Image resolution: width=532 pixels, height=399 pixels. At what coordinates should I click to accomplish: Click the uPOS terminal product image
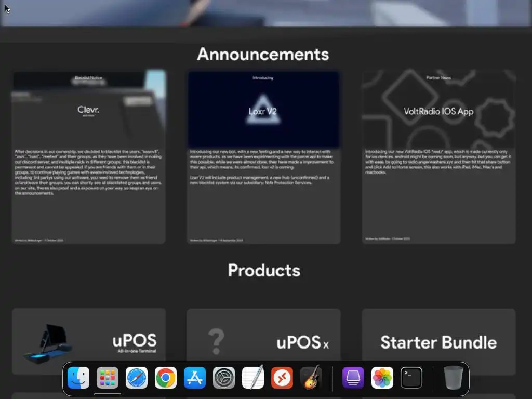pyautogui.click(x=47, y=343)
